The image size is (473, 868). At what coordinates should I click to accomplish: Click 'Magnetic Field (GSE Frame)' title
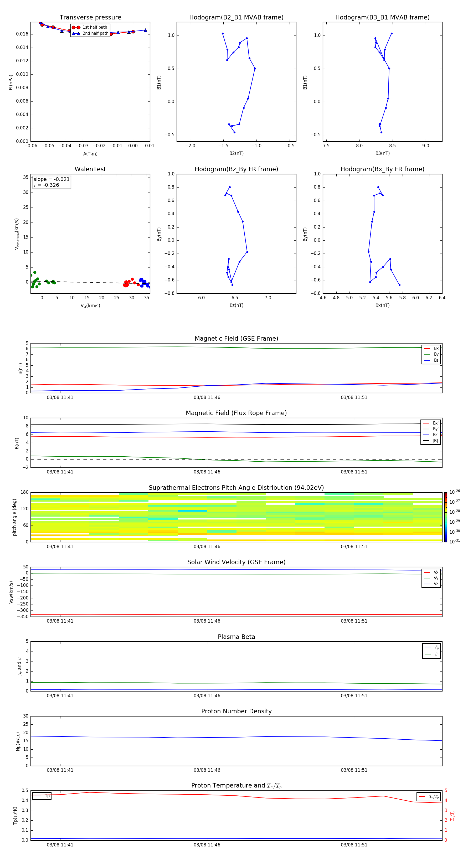click(x=236, y=339)
